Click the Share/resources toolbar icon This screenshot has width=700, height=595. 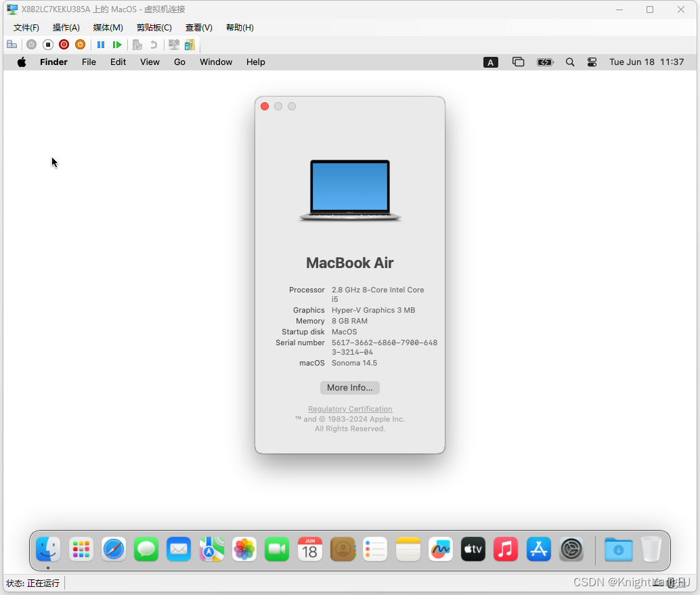click(x=190, y=45)
